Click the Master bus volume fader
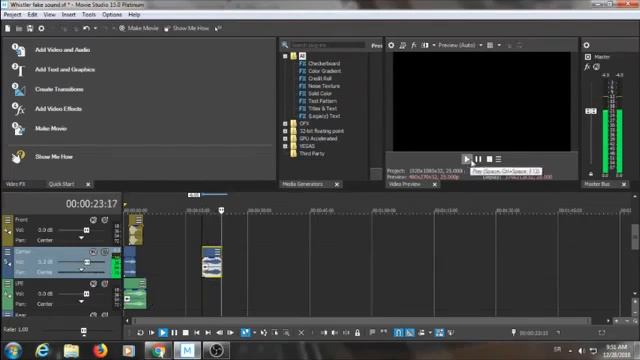 [x=591, y=111]
